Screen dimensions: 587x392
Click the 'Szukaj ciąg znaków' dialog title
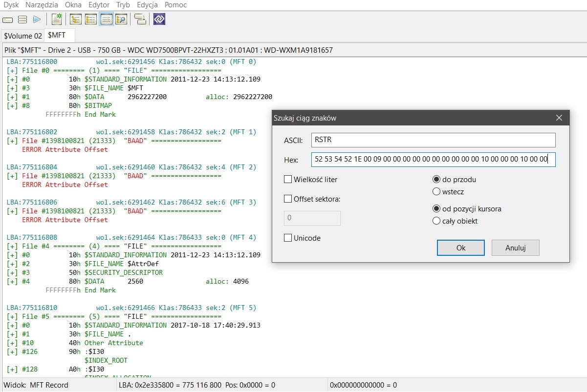pos(305,118)
